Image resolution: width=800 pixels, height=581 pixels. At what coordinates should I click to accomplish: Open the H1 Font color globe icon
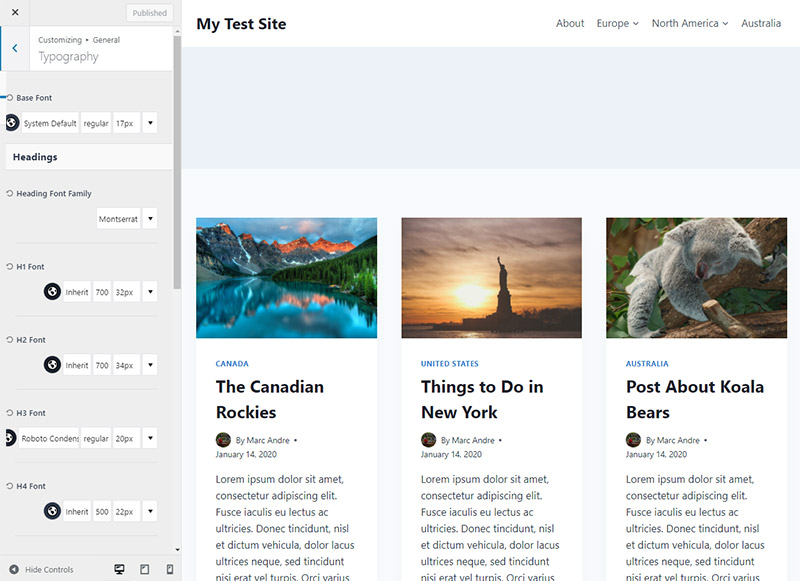tap(52, 291)
